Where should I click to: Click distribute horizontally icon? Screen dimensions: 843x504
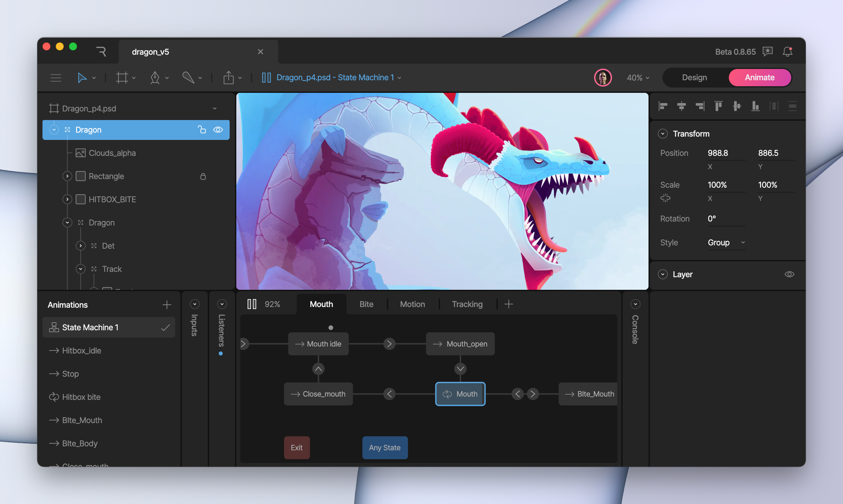point(774,106)
